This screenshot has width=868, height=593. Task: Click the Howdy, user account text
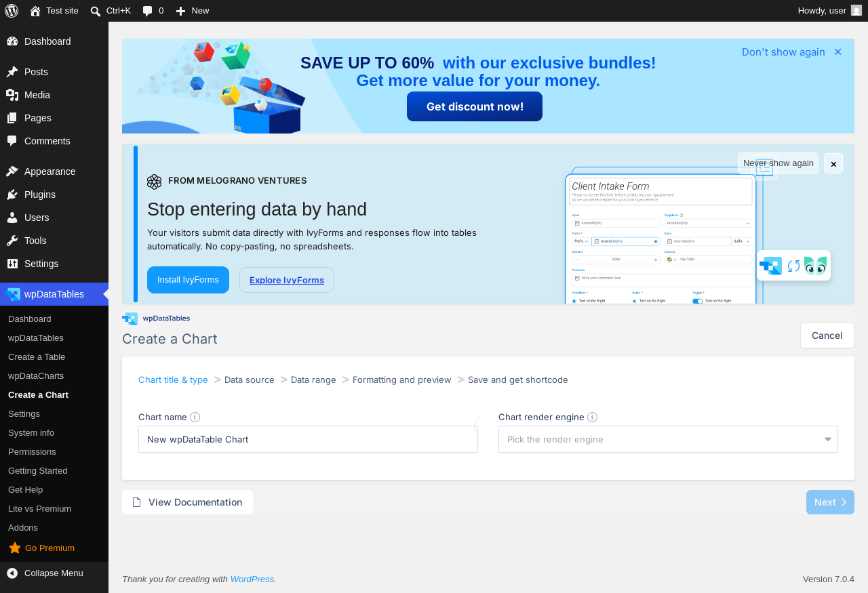822,10
